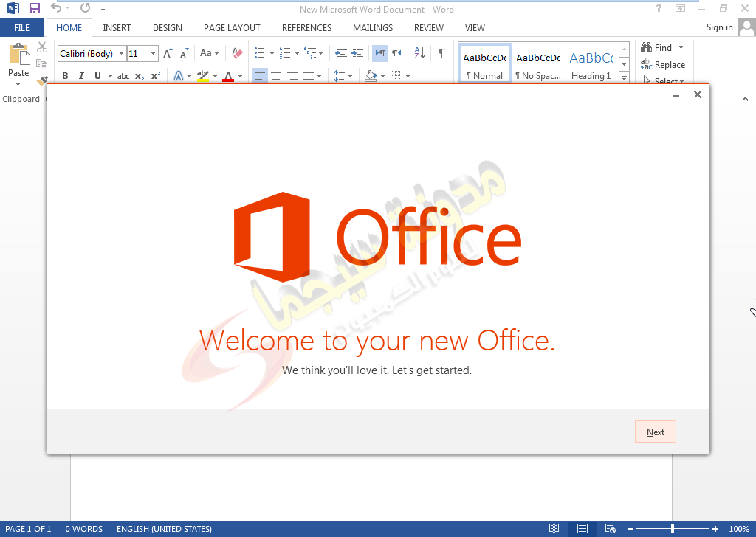Image resolution: width=756 pixels, height=537 pixels.
Task: Open the Paste options dropdown arrow
Action: coord(18,85)
